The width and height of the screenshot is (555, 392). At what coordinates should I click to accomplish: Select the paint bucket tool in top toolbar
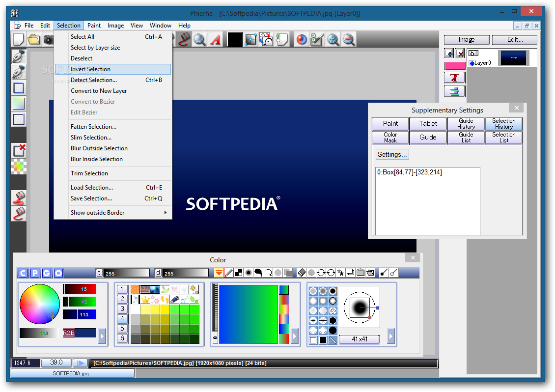tap(184, 40)
